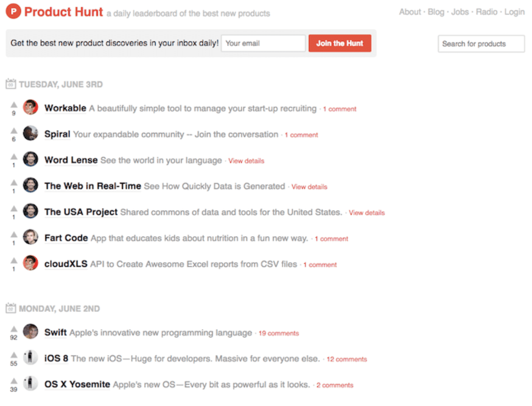View details for Word Lense

pos(246,161)
